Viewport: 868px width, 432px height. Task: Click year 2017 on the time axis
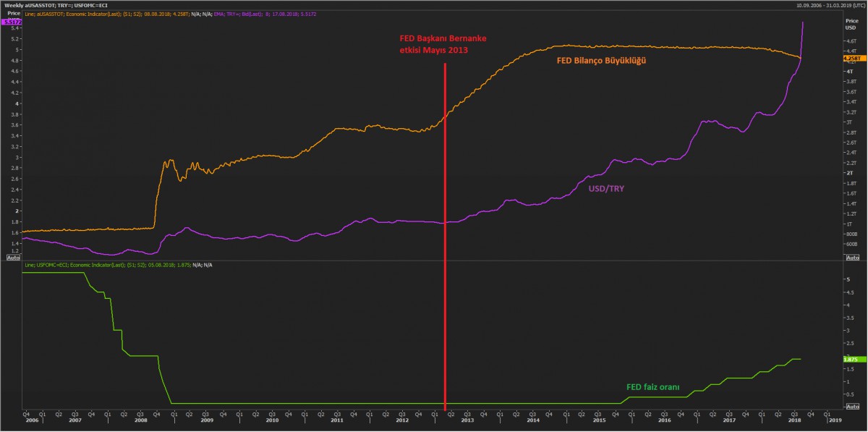click(x=730, y=420)
